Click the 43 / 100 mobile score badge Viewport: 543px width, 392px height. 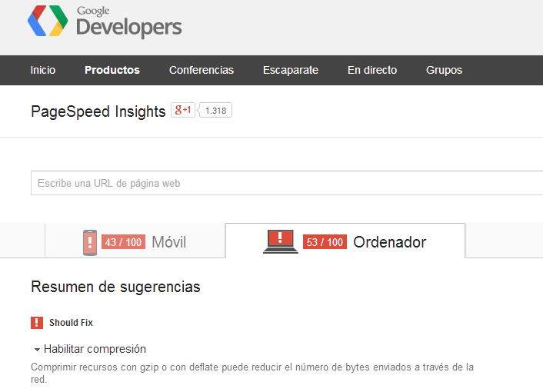tap(123, 242)
